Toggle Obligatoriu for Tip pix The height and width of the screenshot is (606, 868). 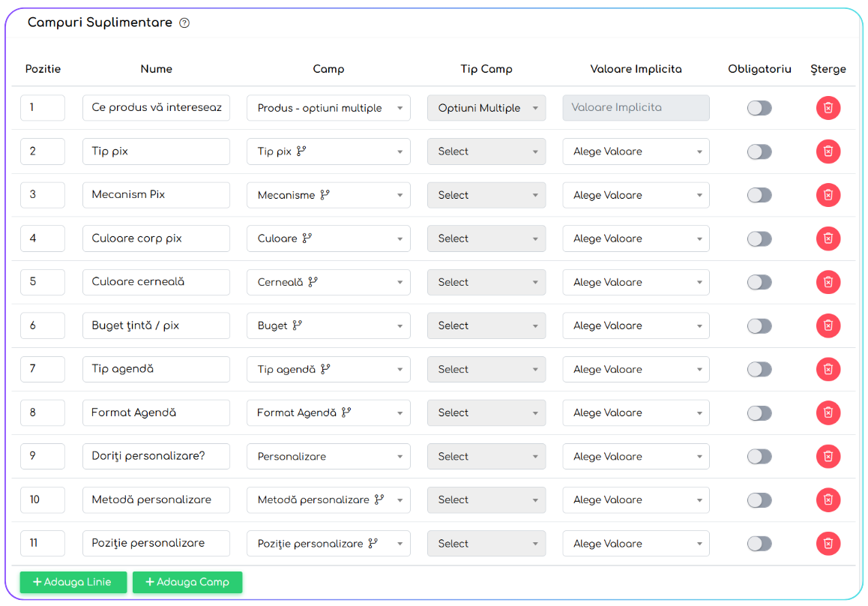[759, 151]
